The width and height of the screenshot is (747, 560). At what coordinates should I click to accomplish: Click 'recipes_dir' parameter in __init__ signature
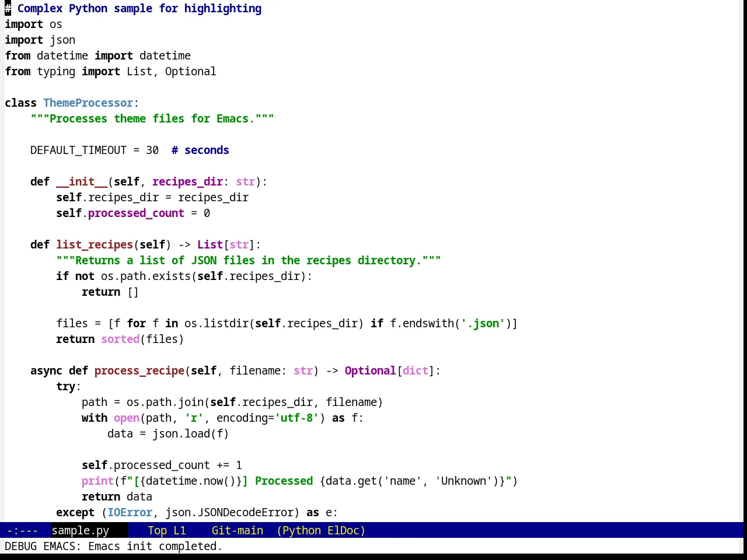pos(187,181)
